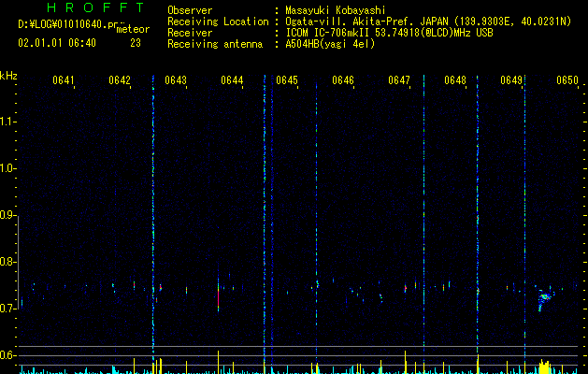The width and height of the screenshot is (588, 374).
Task: Click the 0643 time marker
Action: [175, 80]
